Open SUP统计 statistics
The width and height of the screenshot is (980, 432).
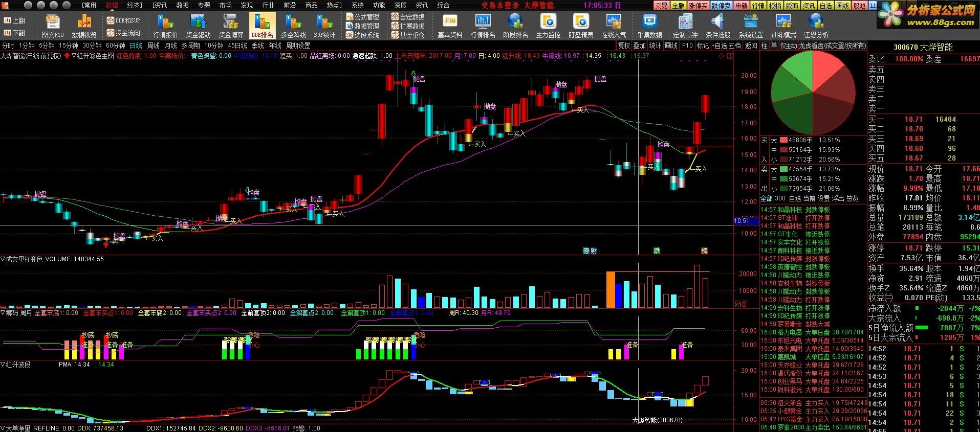point(324,26)
